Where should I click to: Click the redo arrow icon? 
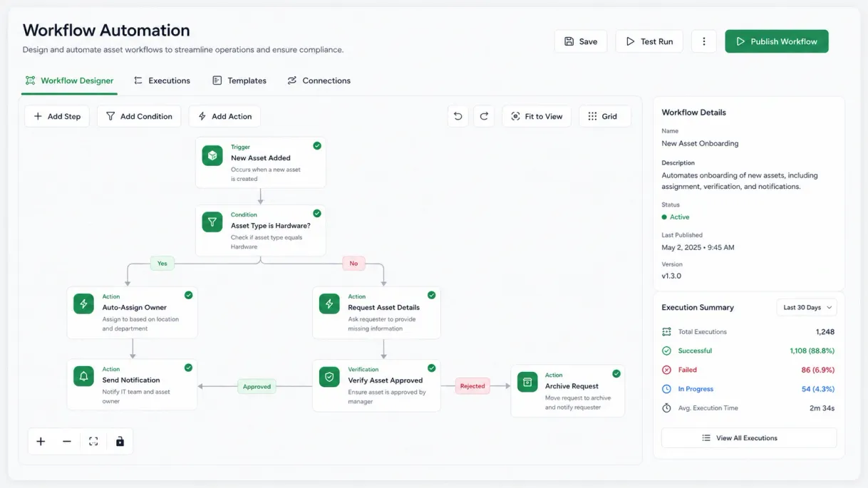coord(484,116)
